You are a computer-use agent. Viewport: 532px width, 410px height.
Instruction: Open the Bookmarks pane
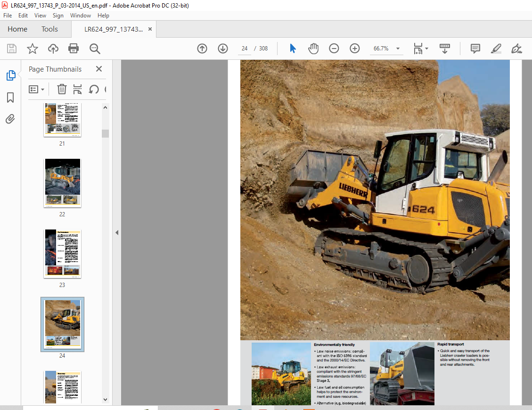tap(10, 98)
